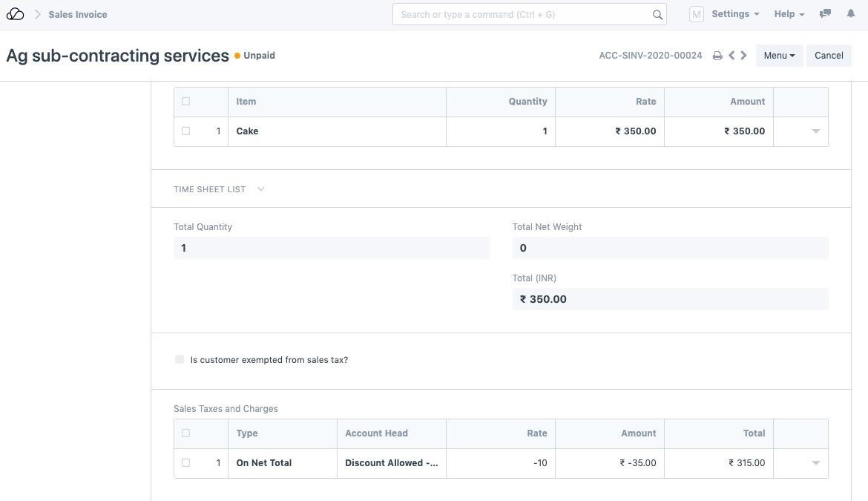Open the chat messages icon

coord(825,14)
